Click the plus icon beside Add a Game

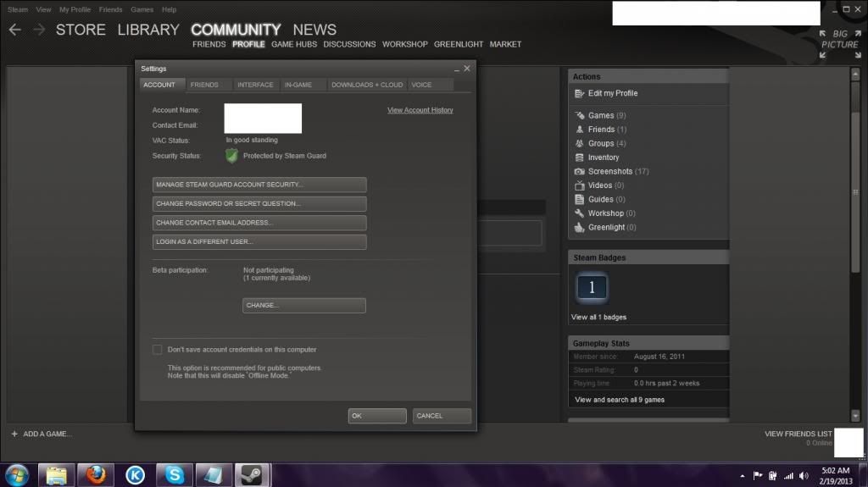coord(14,434)
